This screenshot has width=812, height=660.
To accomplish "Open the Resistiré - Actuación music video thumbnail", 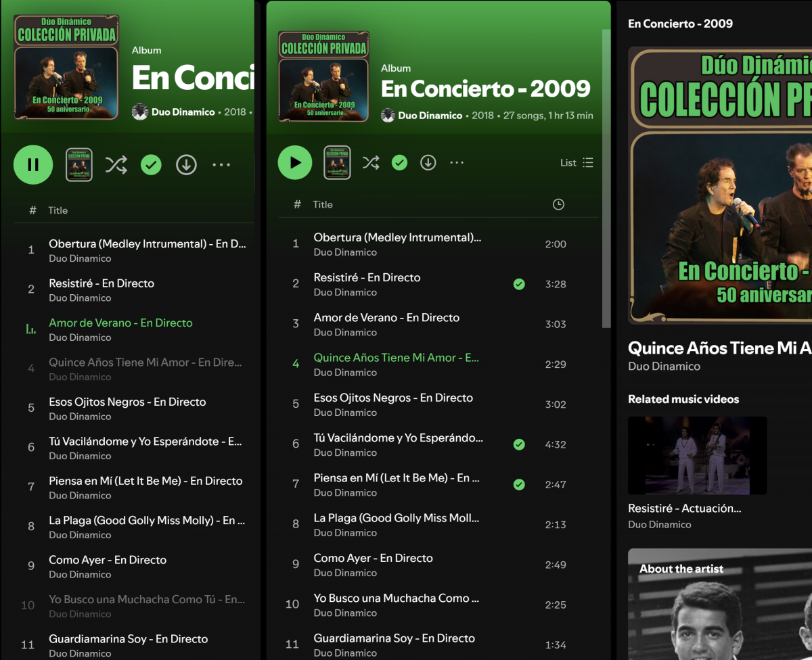I will pyautogui.click(x=697, y=455).
